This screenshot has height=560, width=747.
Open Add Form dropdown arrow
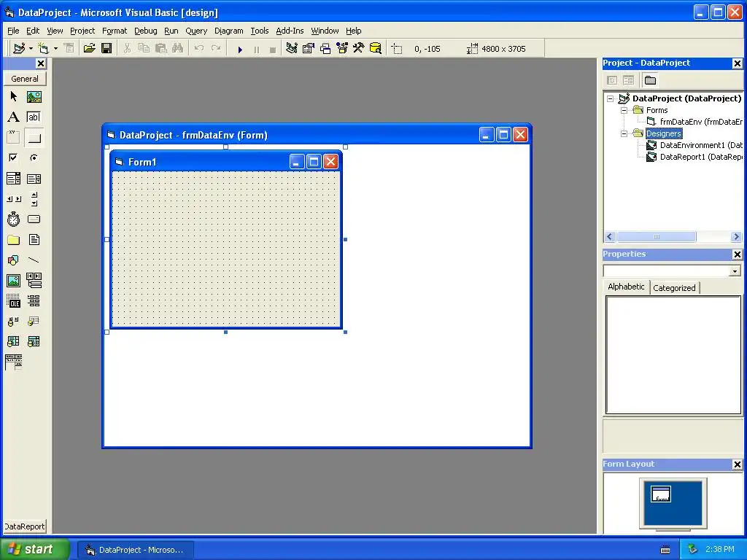55,48
